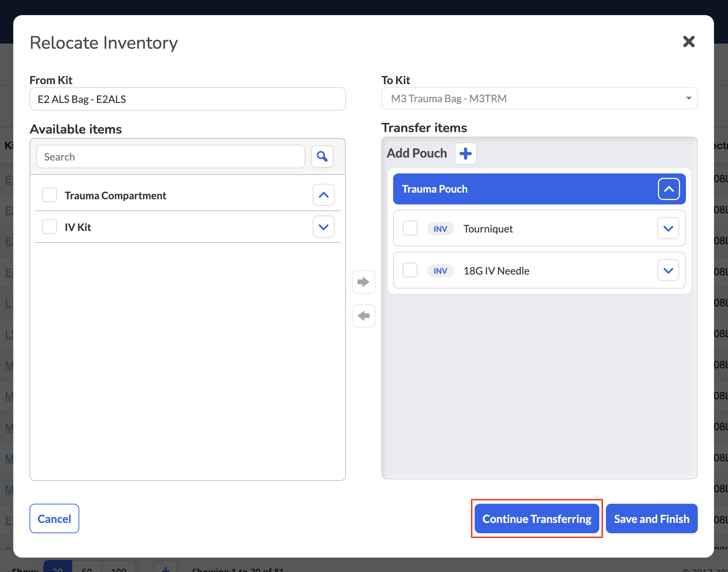This screenshot has height=572, width=728.
Task: Collapse the Trauma Compartment section
Action: click(323, 195)
